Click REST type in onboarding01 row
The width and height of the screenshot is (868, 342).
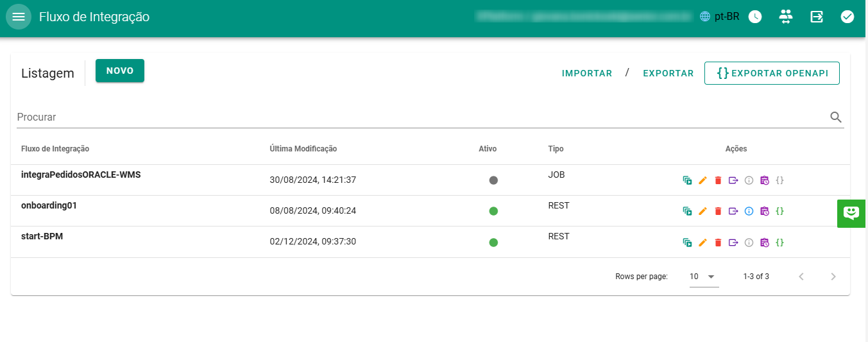[559, 206]
